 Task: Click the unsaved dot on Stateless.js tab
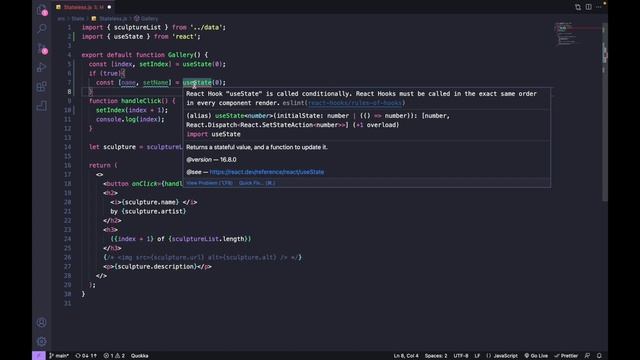109,7
